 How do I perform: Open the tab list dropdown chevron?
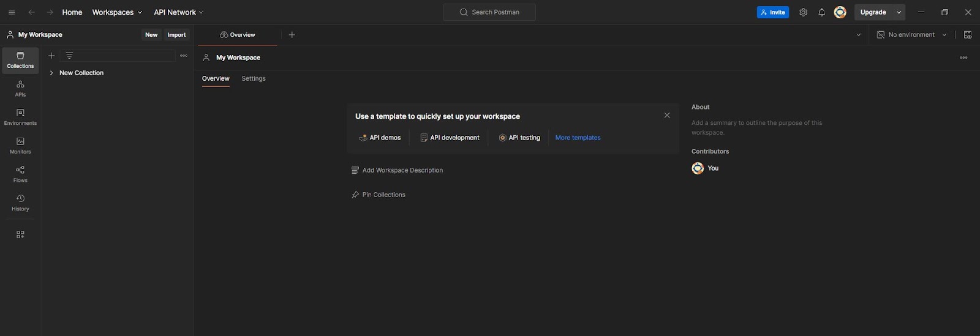859,35
